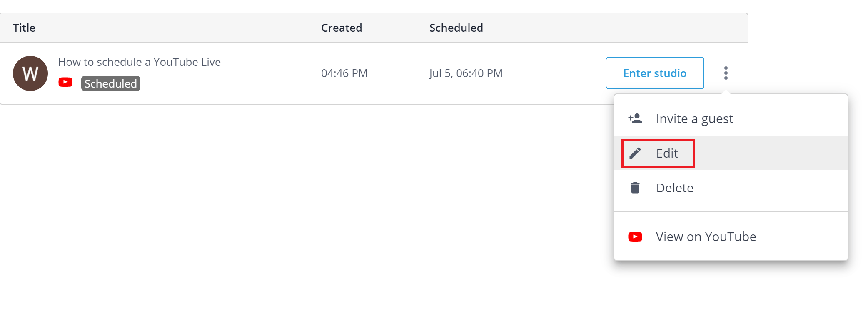Click the Invite a guest person icon
868x312 pixels.
coord(635,119)
